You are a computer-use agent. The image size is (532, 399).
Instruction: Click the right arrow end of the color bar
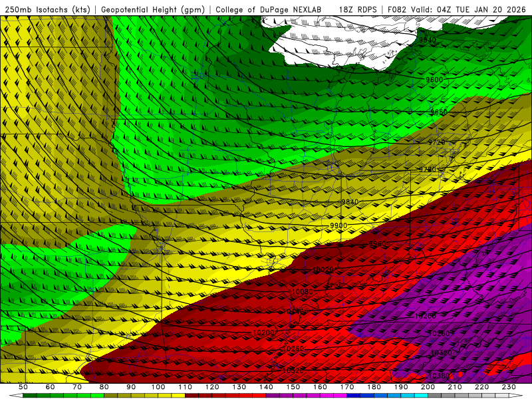516,396
